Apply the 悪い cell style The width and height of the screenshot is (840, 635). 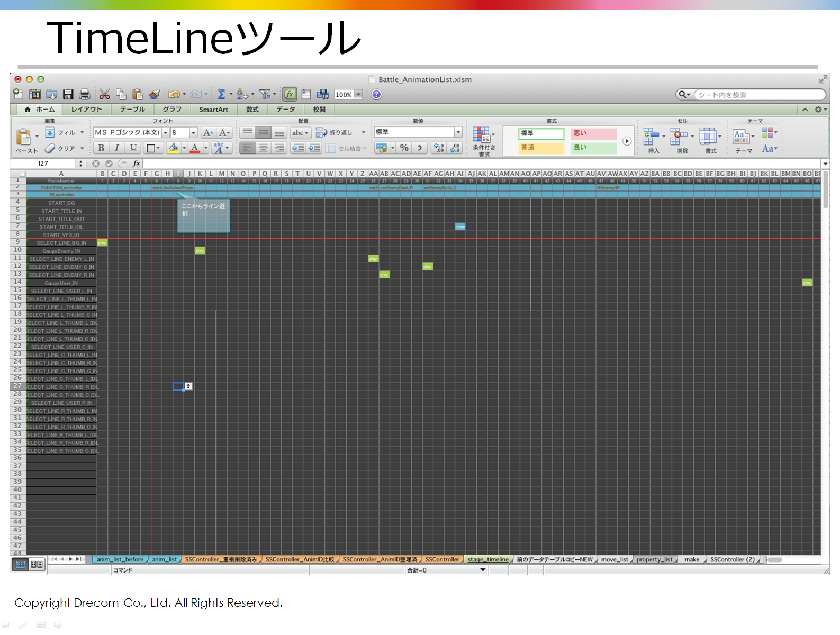point(594,133)
